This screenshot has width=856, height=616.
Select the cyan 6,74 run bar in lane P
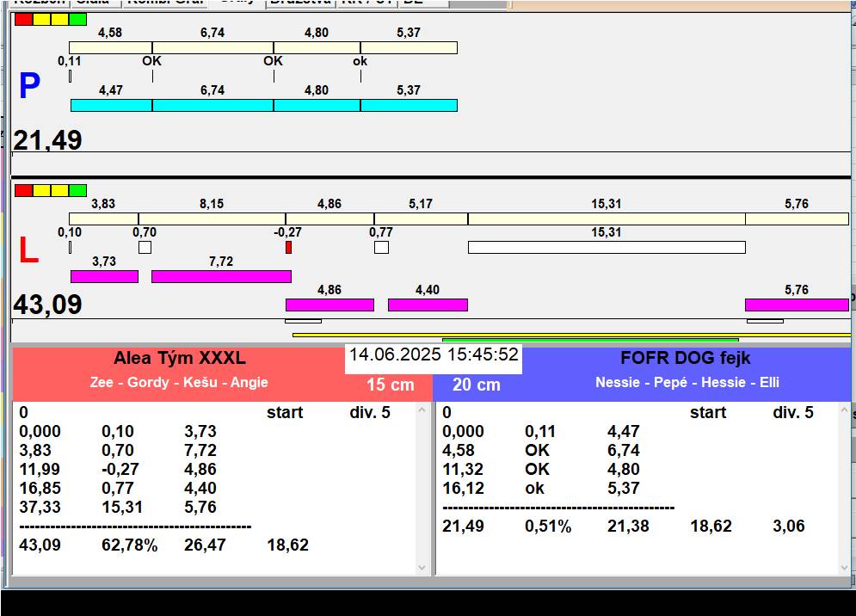click(x=212, y=105)
